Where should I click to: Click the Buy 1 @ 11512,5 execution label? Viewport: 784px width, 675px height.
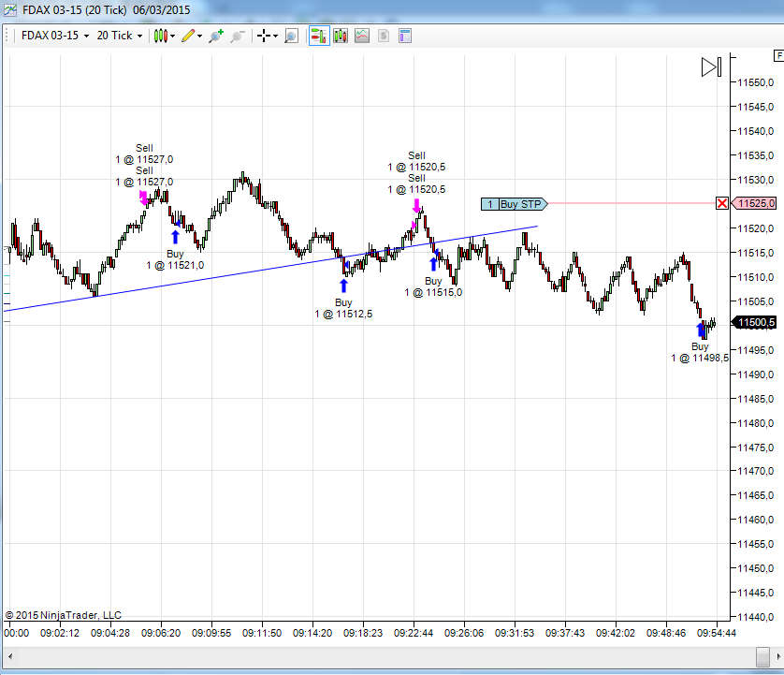(x=343, y=308)
